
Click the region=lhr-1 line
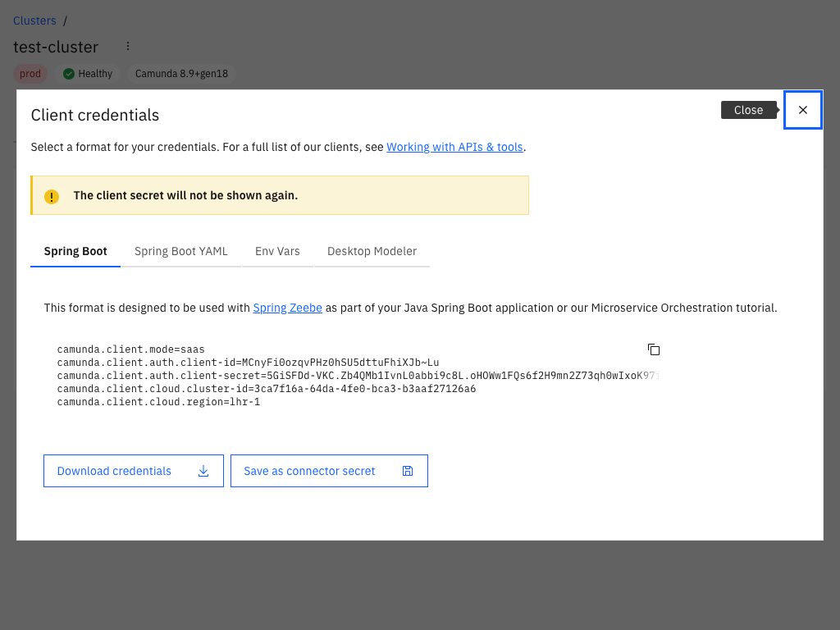coord(158,402)
